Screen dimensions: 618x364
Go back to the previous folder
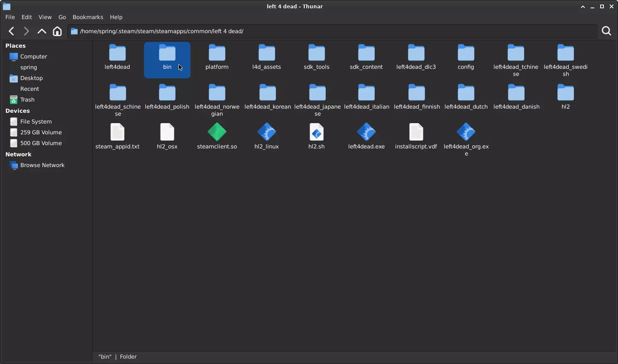pos(12,31)
